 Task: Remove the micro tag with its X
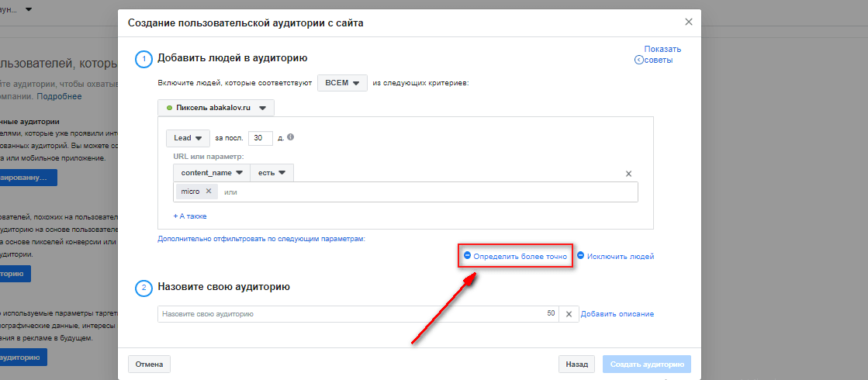coord(208,191)
